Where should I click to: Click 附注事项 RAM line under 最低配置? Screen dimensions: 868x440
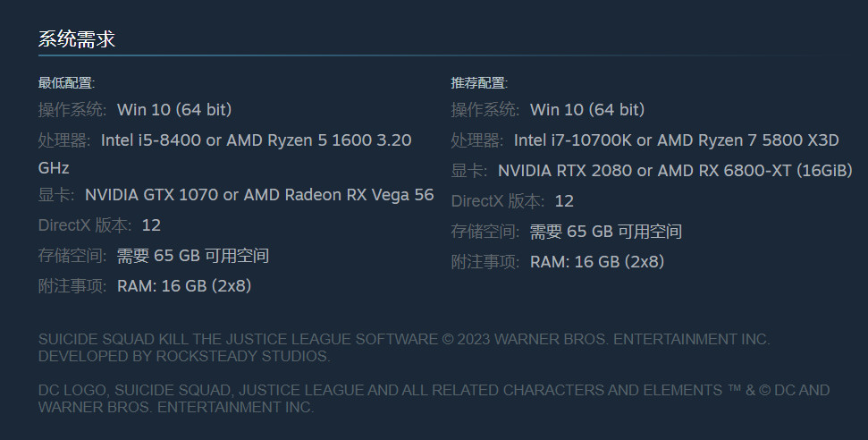(x=145, y=286)
